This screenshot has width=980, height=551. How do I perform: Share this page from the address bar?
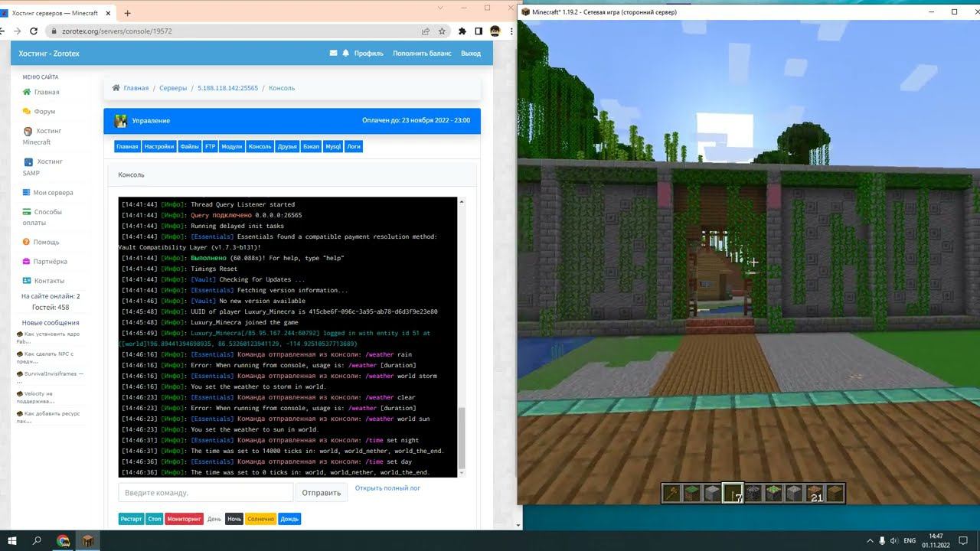click(426, 31)
